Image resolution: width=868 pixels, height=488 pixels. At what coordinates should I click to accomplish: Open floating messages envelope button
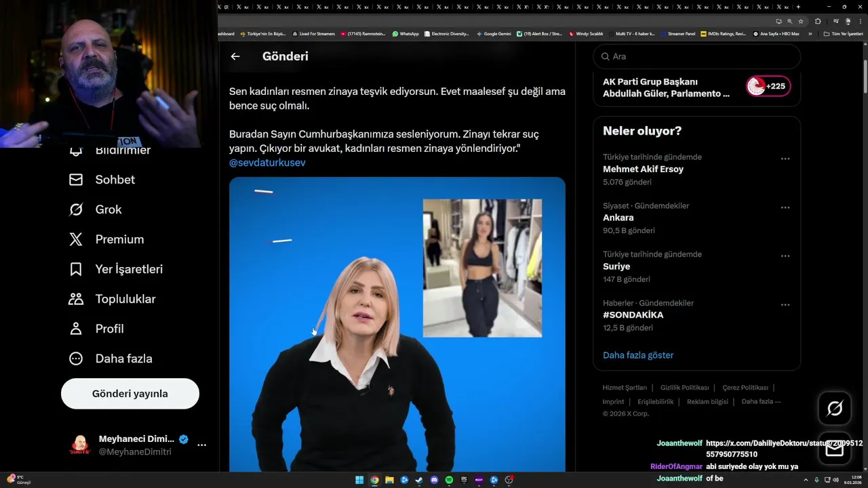835,448
